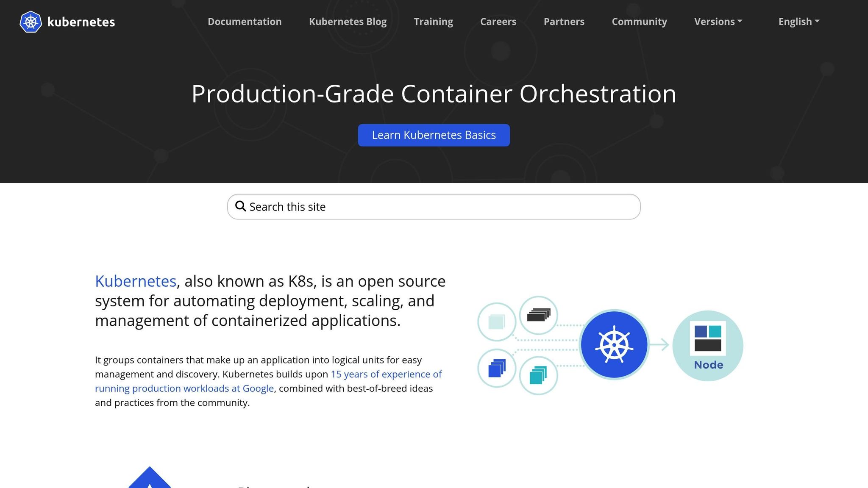Screen dimensions: 868x488
Task: Go to the Careers section
Action: tap(498, 21)
